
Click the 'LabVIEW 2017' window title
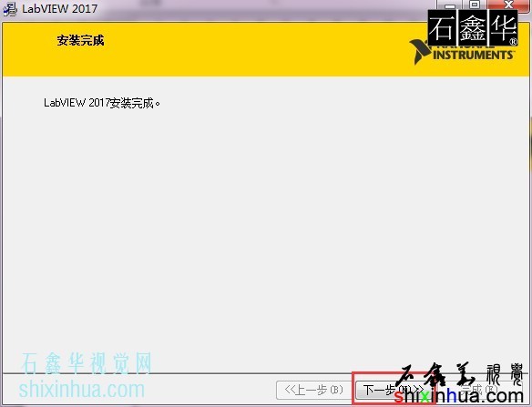tap(60, 8)
